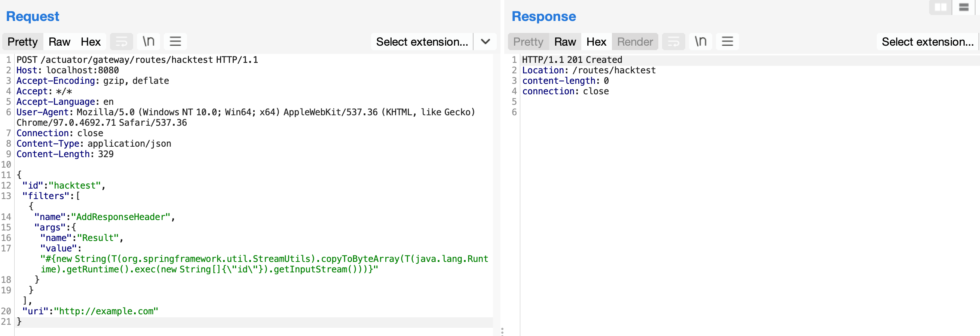Click the 'Connection: close' request header
The height and width of the screenshot is (336, 980).
pos(60,133)
